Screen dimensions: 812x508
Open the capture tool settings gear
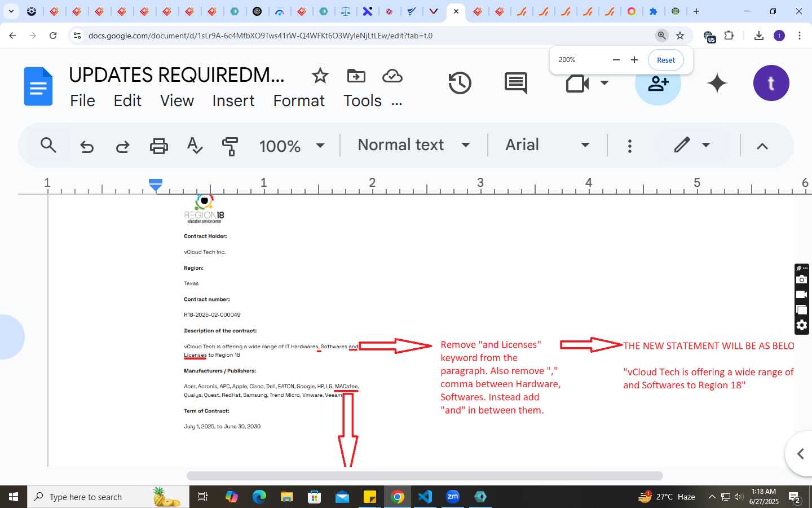tap(801, 325)
